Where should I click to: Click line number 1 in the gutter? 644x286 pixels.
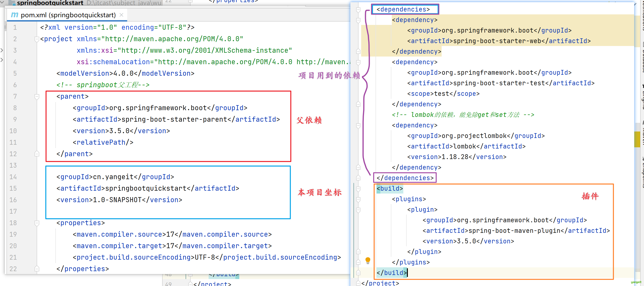(15, 28)
